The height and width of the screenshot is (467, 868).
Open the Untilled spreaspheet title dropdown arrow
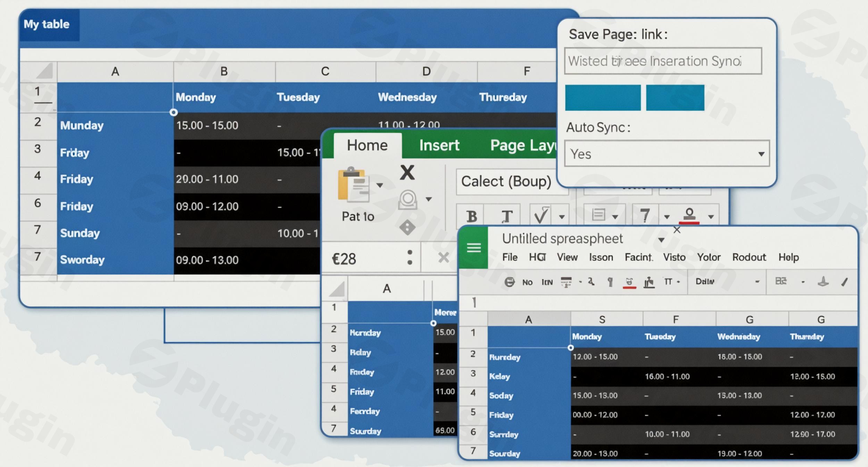[x=661, y=240]
